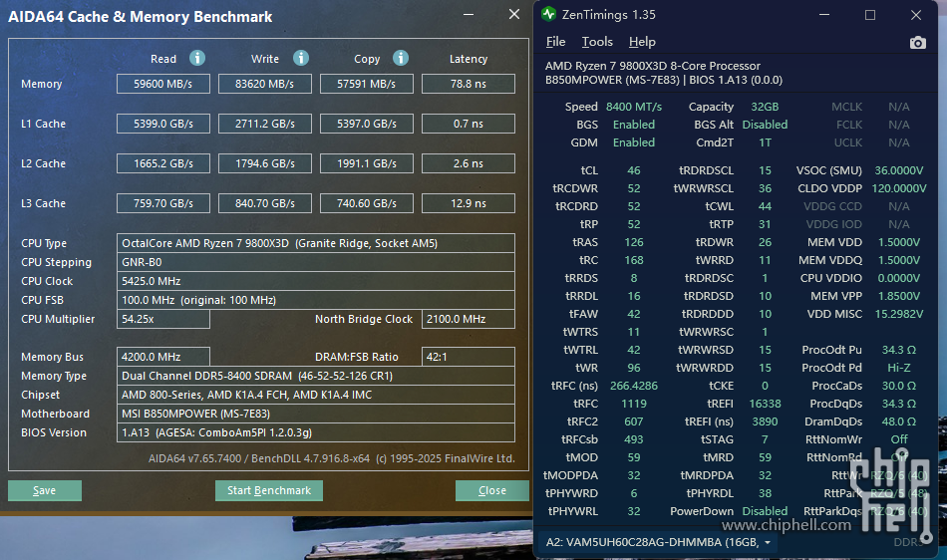The height and width of the screenshot is (560, 947).
Task: Open the Help menu in ZenTimings
Action: pos(642,42)
